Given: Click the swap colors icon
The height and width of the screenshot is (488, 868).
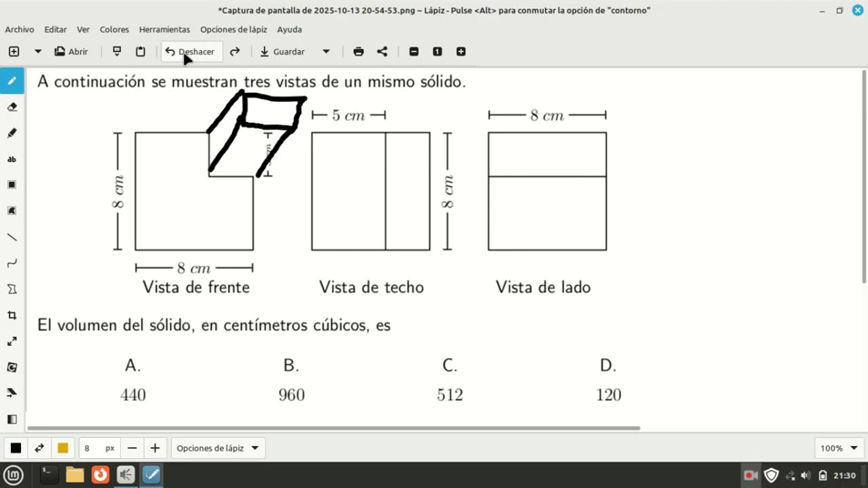Looking at the screenshot, I should 39,448.
